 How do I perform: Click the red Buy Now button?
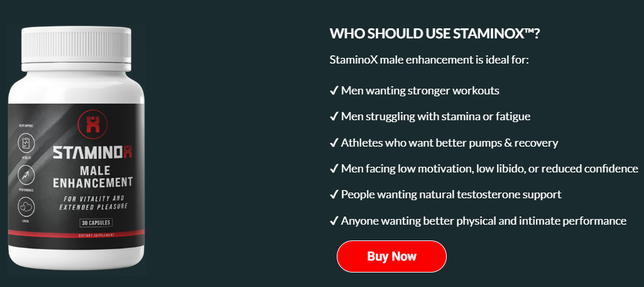[x=391, y=256]
